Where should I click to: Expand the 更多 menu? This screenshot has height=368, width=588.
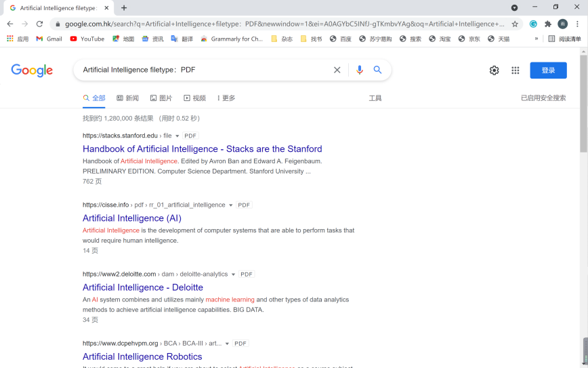pos(226,98)
